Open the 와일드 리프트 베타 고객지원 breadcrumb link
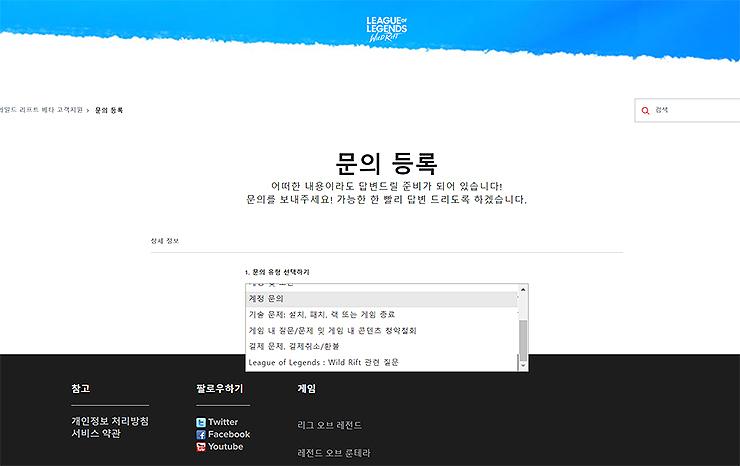740x466 pixels. point(41,110)
